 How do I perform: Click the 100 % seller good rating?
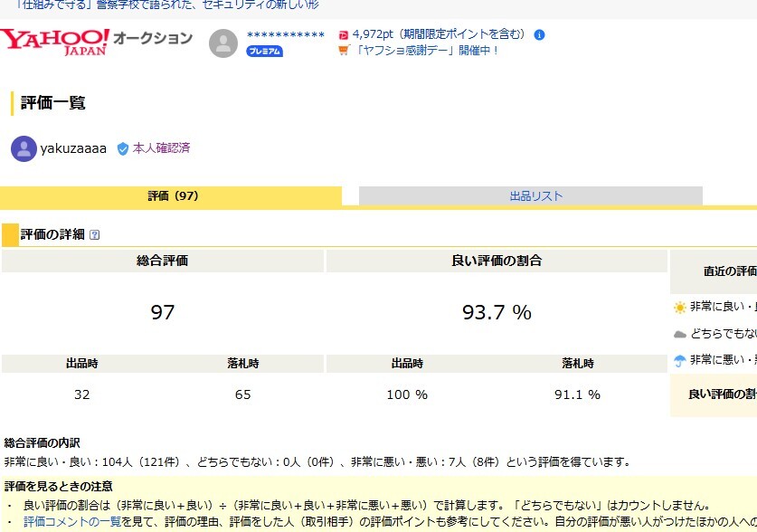407,394
